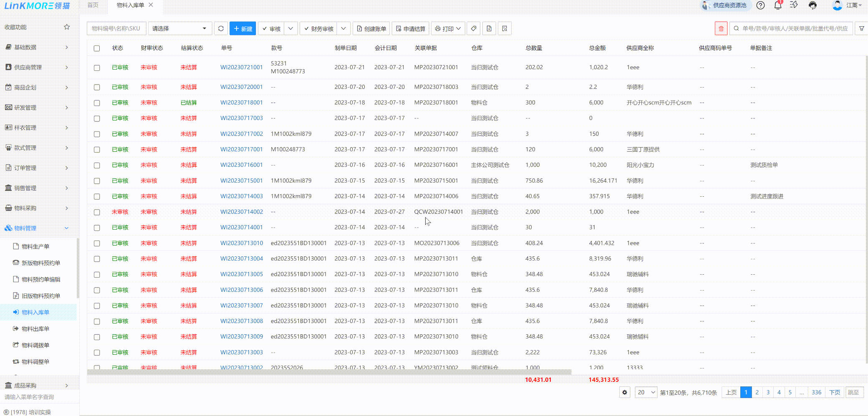Open order link WI20230718001

pos(242,103)
